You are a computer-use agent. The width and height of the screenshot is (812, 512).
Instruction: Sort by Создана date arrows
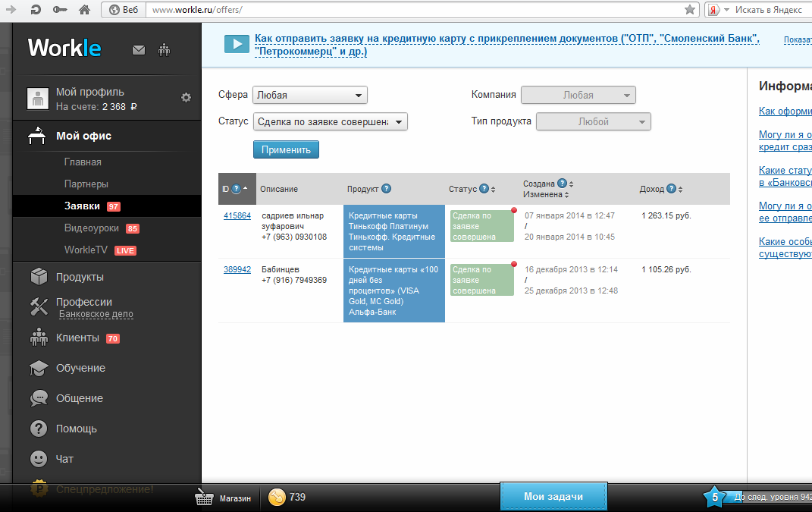click(x=571, y=184)
